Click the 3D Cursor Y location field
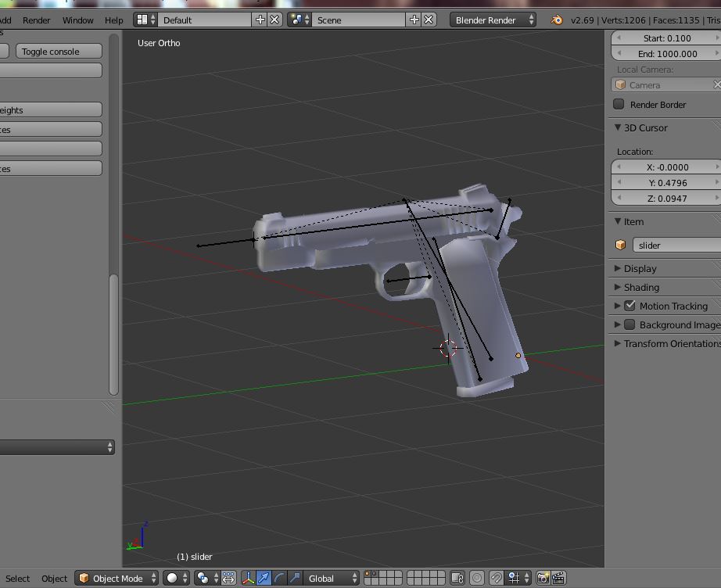The image size is (721, 588). click(x=666, y=183)
